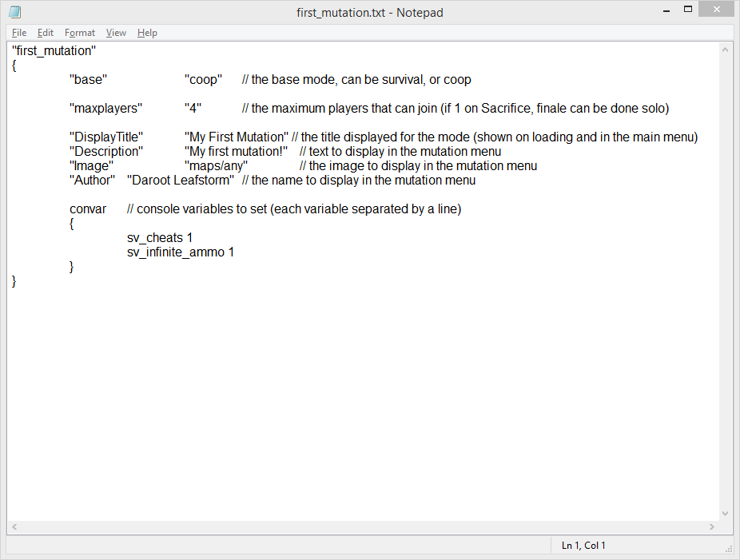The image size is (740, 560).
Task: Click the horizontal scrollbar left arrow
Action: 14,526
